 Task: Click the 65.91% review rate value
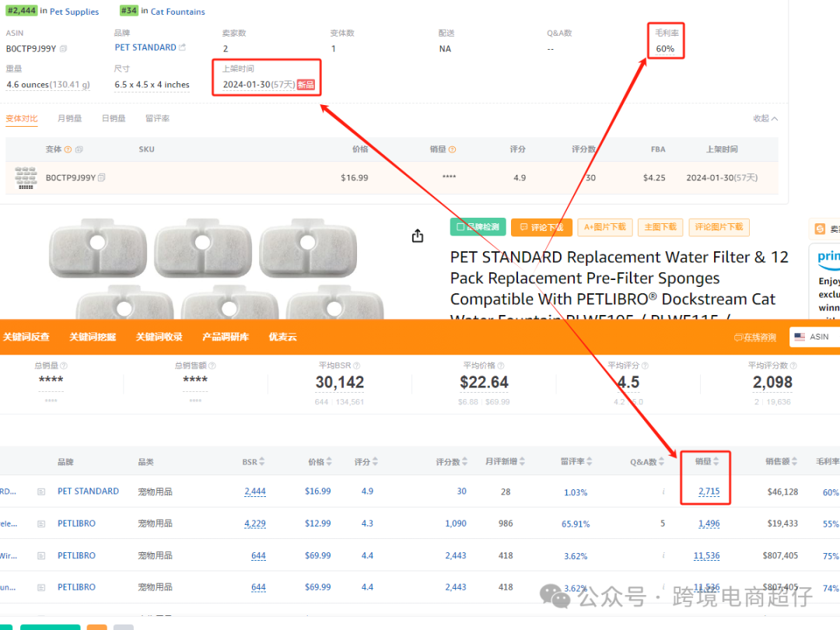[576, 524]
